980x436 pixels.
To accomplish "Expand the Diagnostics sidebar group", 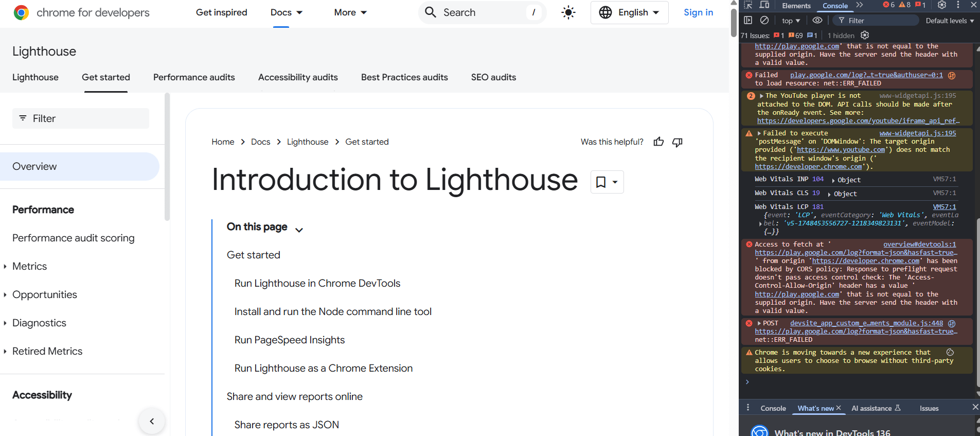I will 5,323.
